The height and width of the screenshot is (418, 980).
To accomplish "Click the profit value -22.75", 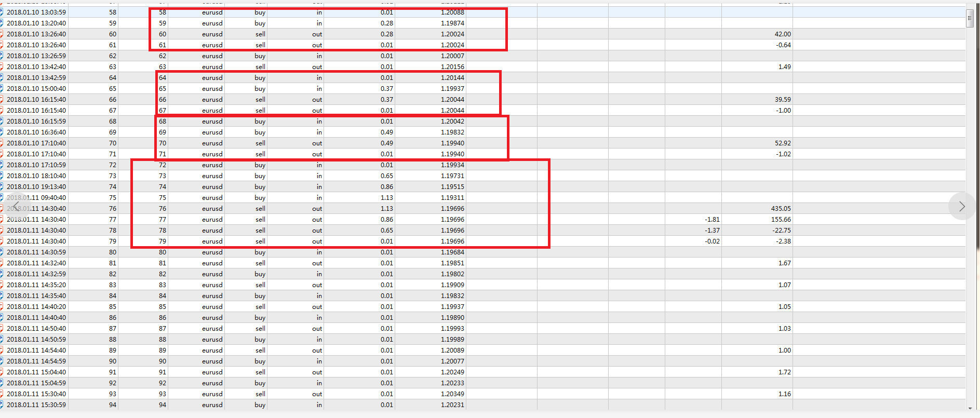I will (x=782, y=230).
